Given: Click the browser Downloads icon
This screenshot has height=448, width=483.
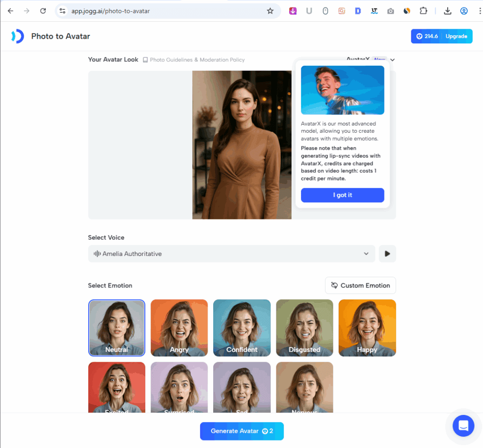Looking at the screenshot, I should [448, 11].
